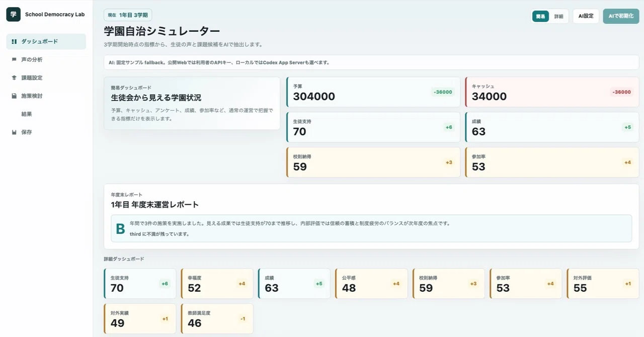The image size is (644, 337).
Task: Click the -36000 badge on 予算 card
Action: (443, 92)
